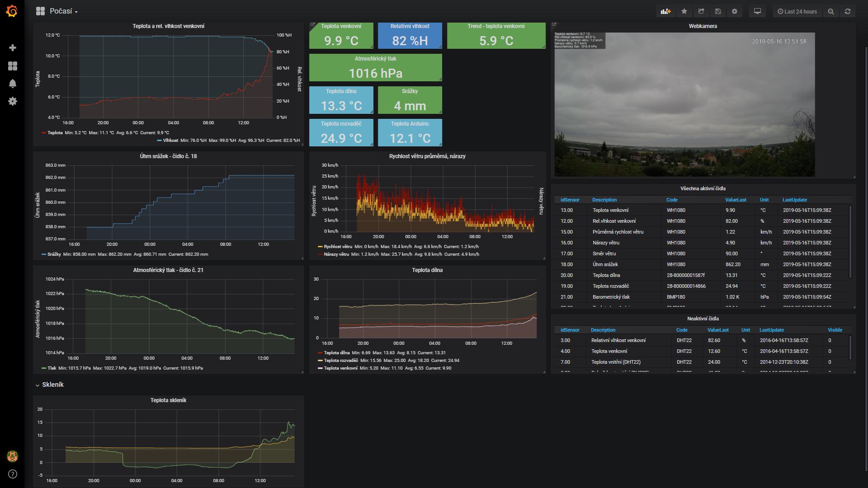The image size is (868, 488).
Task: Open the Alerting bell in the sidebar
Action: 13,84
